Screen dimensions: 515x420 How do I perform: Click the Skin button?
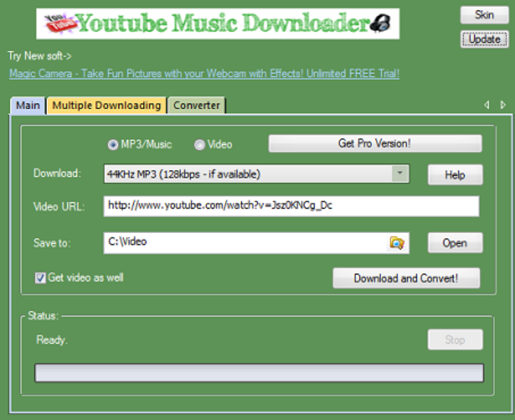484,15
